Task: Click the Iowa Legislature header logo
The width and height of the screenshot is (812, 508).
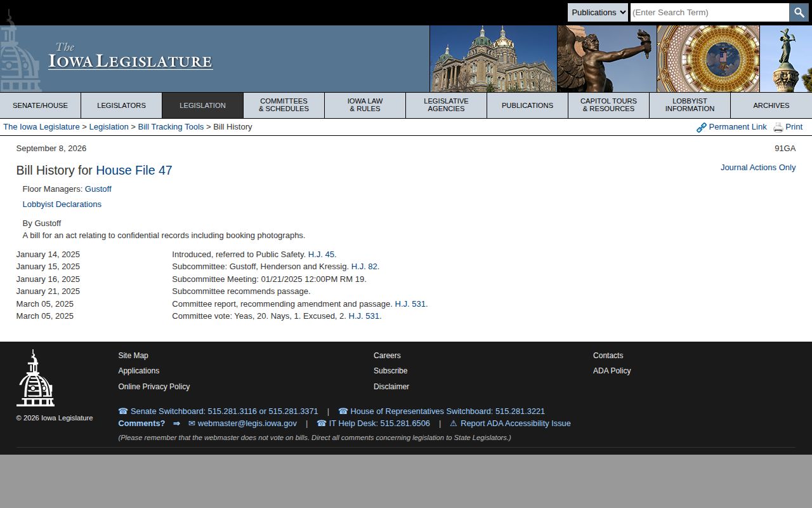Action: point(130,57)
